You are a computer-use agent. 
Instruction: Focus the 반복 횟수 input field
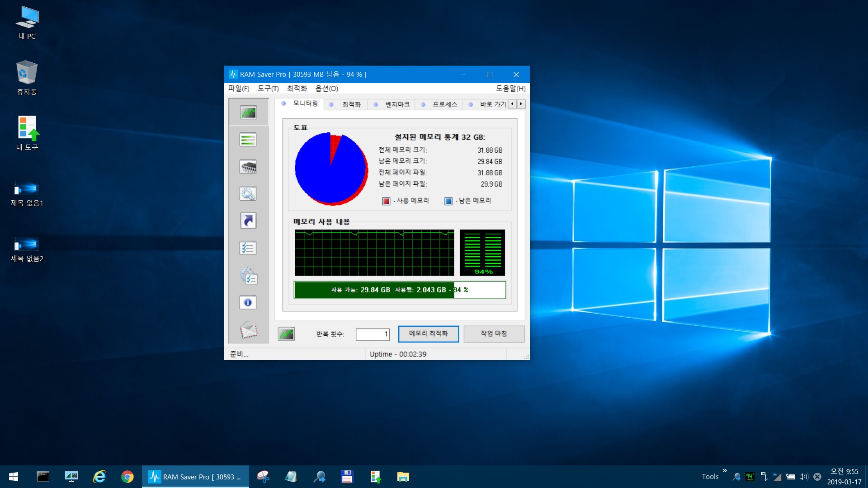coord(373,334)
